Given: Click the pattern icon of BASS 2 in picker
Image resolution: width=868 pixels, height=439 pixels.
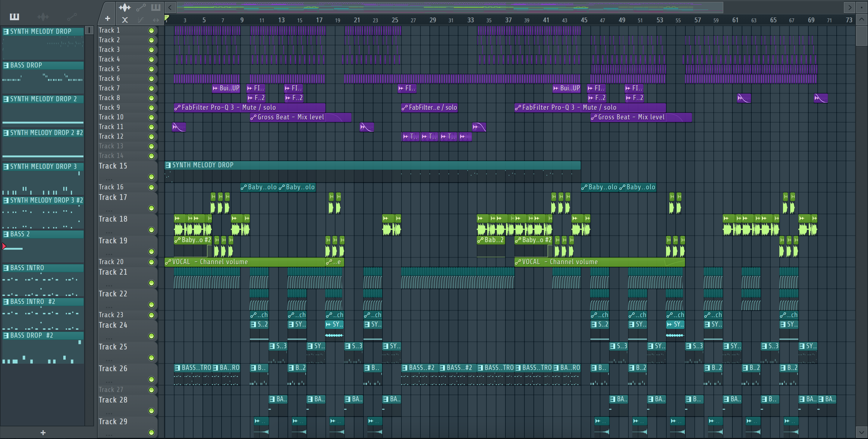Looking at the screenshot, I should click(x=6, y=234).
